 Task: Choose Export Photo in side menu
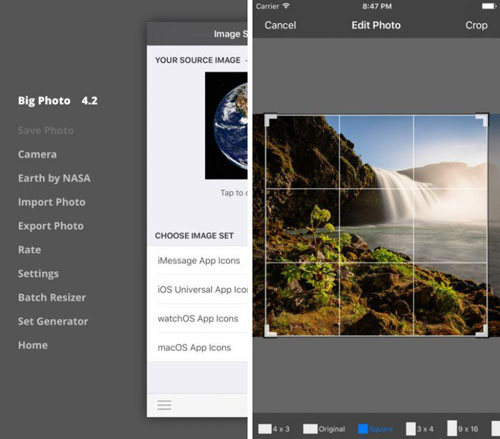coord(51,226)
